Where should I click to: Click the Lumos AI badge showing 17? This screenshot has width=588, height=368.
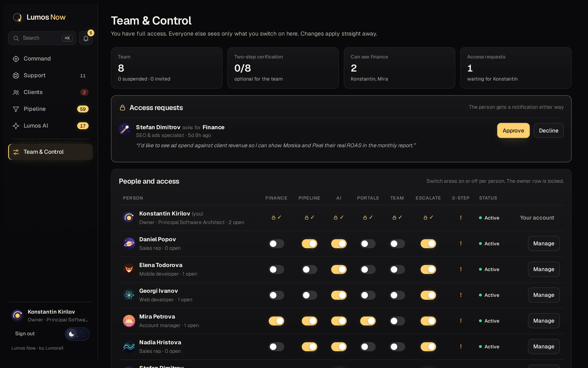point(83,126)
